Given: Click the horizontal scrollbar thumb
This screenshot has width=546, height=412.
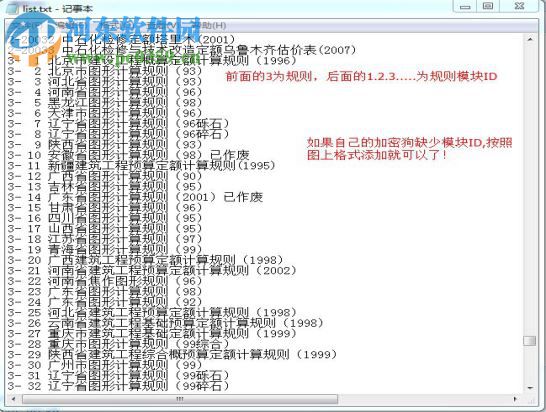Looking at the screenshot, I should point(180,399).
